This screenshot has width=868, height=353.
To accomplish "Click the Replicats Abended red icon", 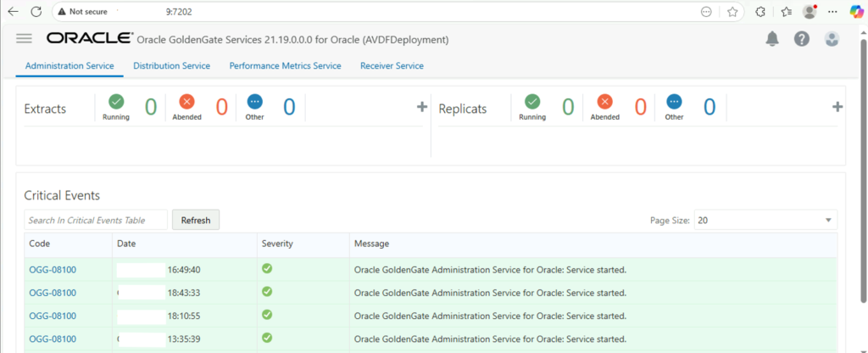I will 605,102.
